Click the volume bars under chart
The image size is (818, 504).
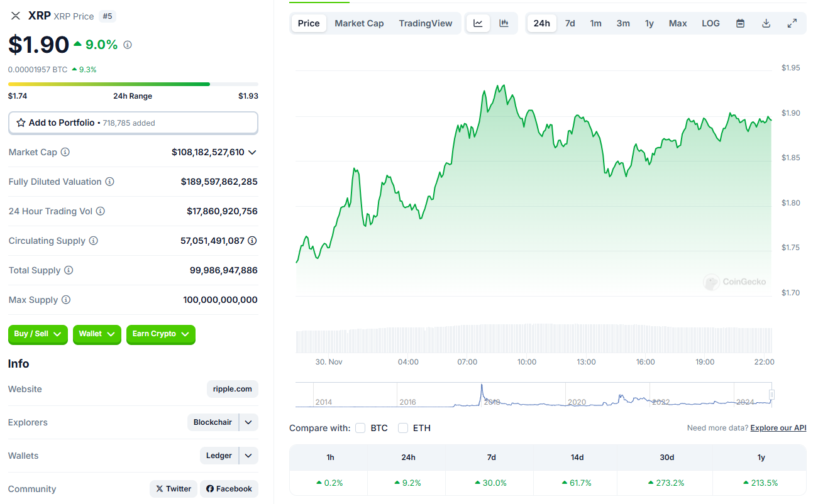pos(534,338)
